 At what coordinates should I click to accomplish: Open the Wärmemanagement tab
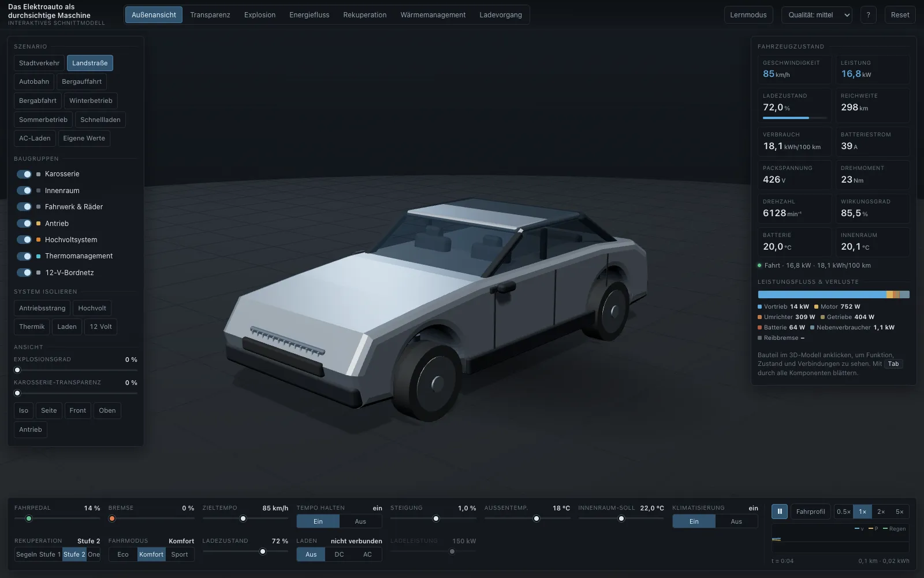click(x=433, y=15)
